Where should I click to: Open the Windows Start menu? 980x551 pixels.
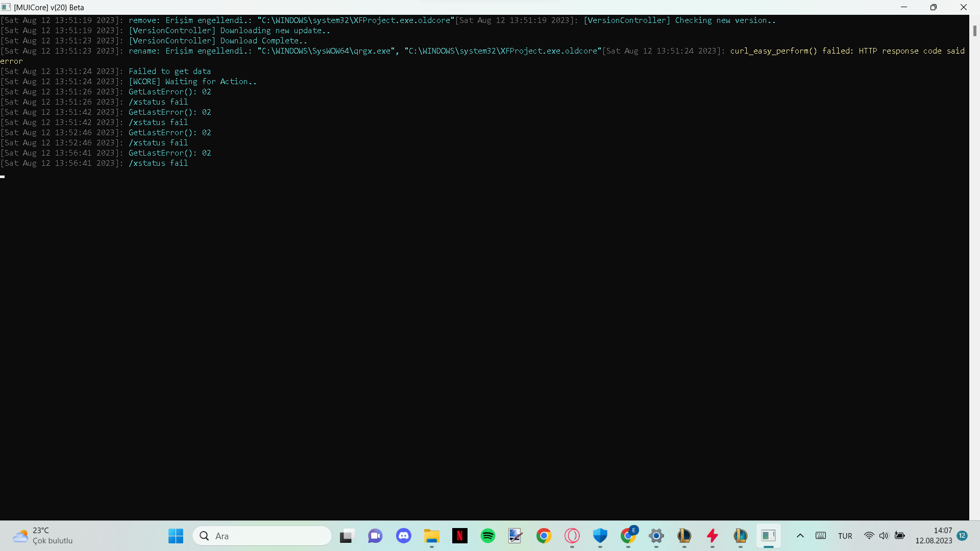point(176,536)
